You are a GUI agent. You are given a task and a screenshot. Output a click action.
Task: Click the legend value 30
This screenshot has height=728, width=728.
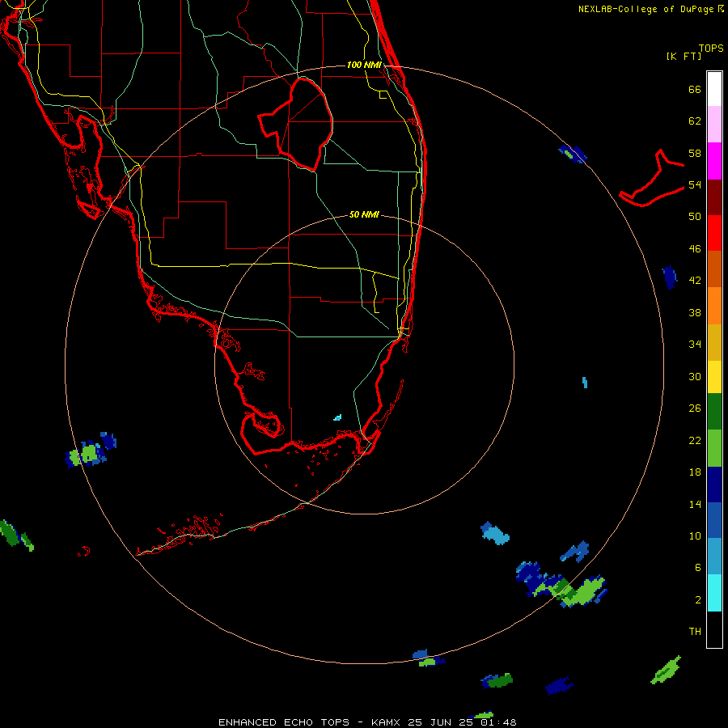tap(695, 376)
